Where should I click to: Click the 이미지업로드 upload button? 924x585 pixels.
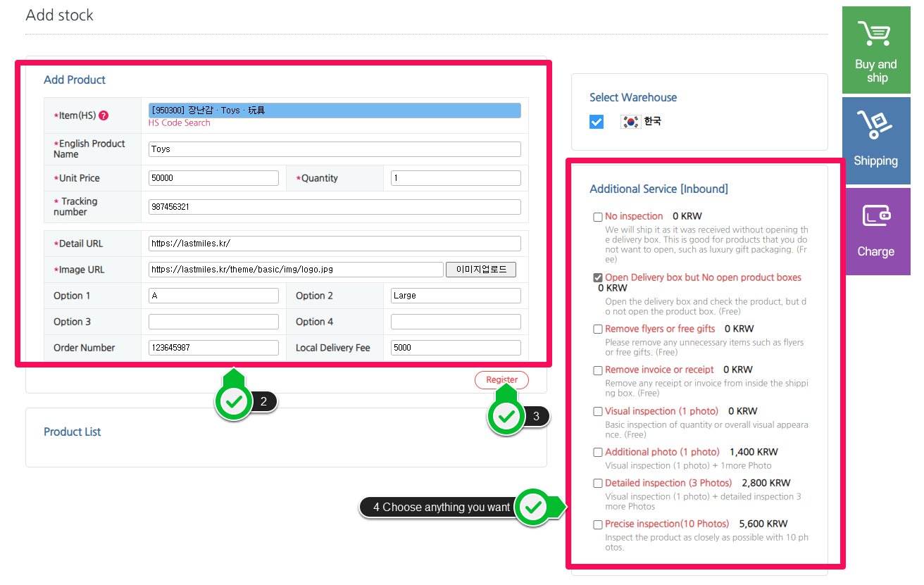(480, 270)
